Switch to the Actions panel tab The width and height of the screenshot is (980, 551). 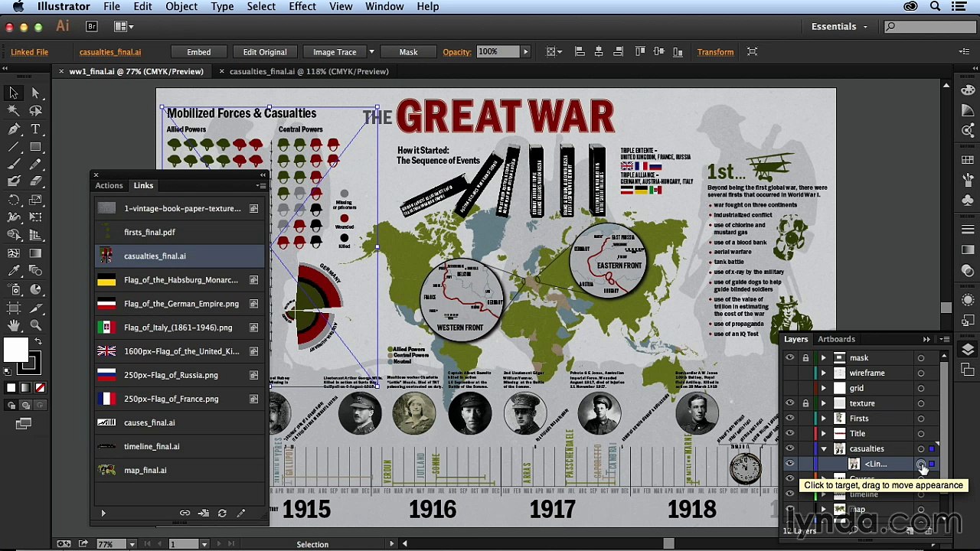(x=109, y=185)
